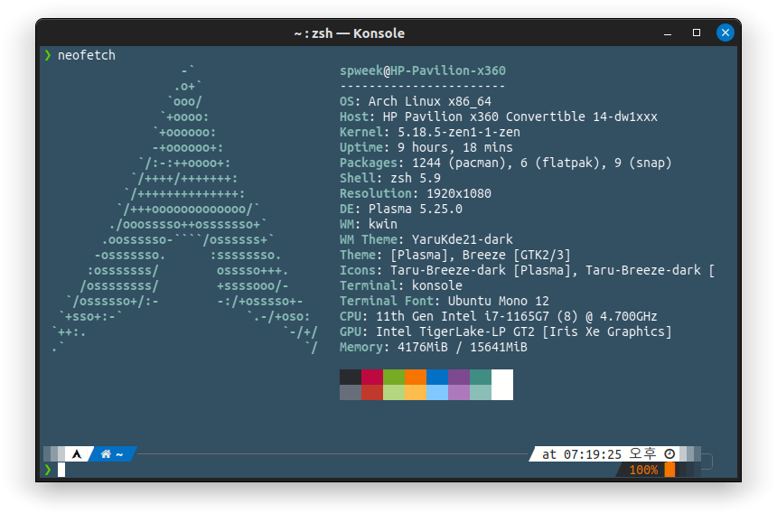This screenshot has height=532, width=777.
Task: Click the 'Kernel: 5.18.5-zen1-1-zen' line
Action: [430, 132]
